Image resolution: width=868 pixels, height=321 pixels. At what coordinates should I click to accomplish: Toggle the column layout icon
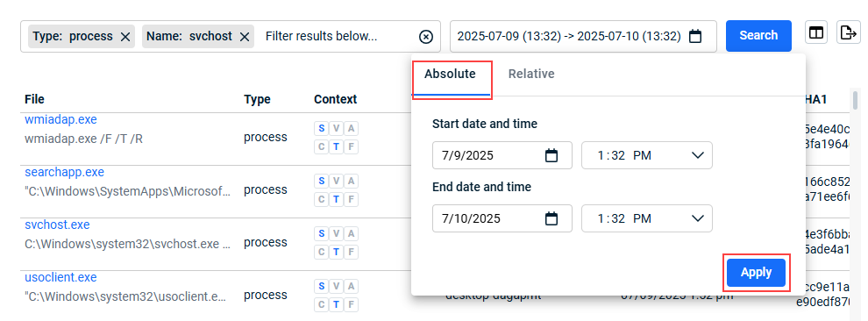pyautogui.click(x=816, y=33)
